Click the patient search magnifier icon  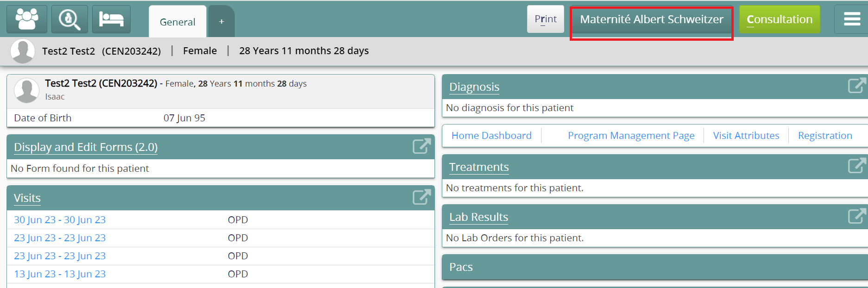[x=69, y=19]
